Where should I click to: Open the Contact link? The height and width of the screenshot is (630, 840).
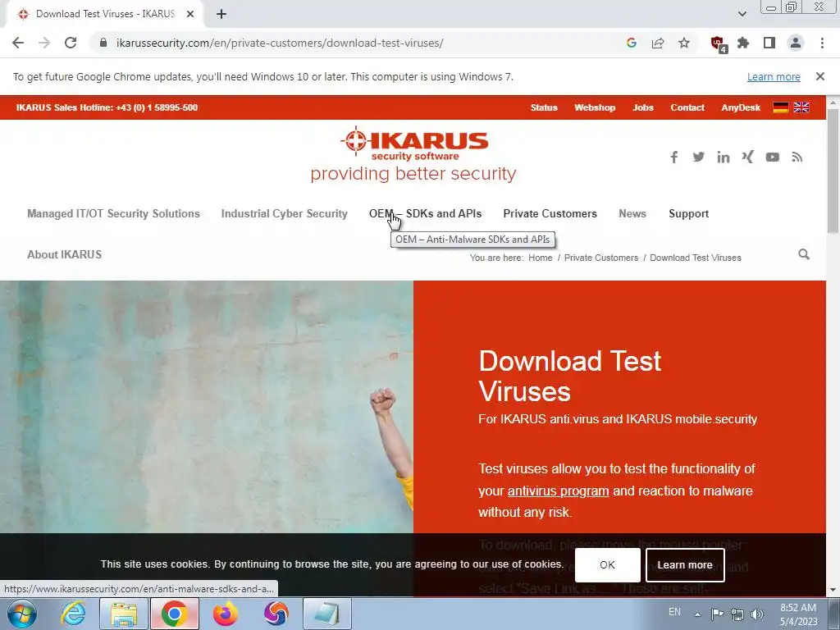(687, 107)
